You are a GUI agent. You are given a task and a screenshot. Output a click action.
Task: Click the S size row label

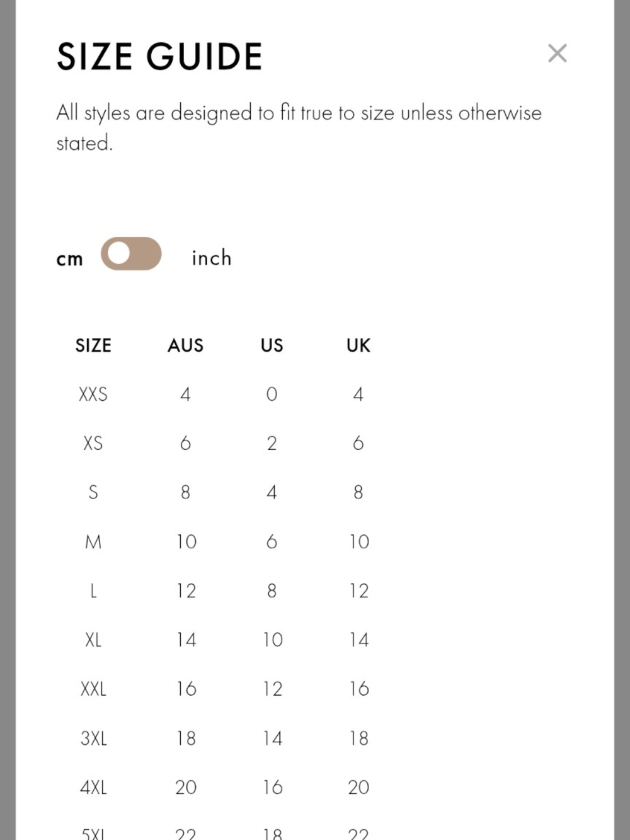93,492
